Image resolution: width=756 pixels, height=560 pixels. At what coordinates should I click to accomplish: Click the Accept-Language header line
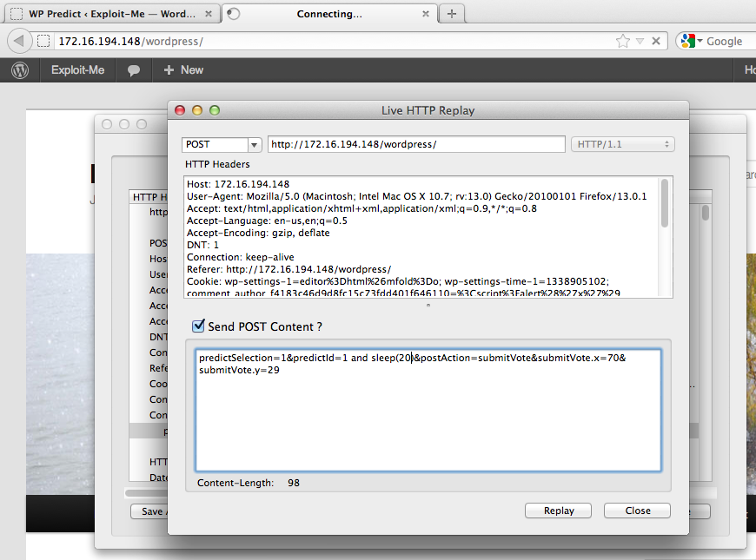[267, 221]
